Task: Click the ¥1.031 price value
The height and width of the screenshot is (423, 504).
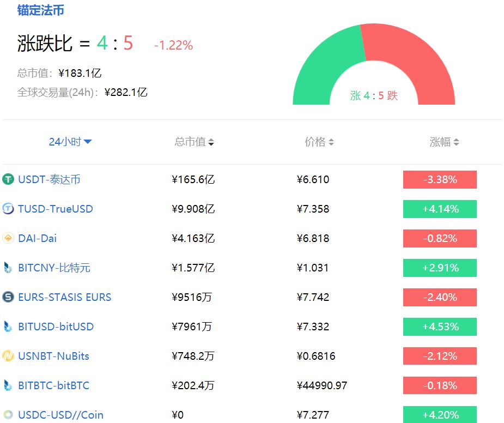Action: (313, 268)
